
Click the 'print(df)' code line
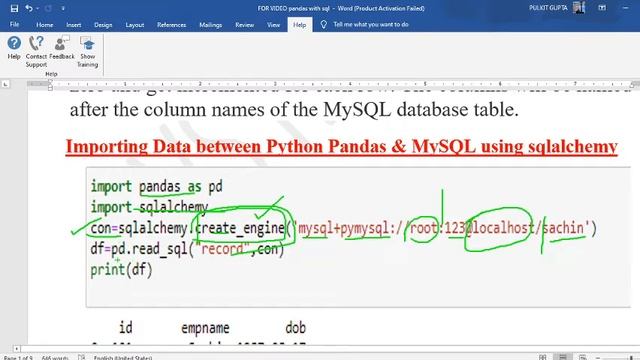click(121, 270)
